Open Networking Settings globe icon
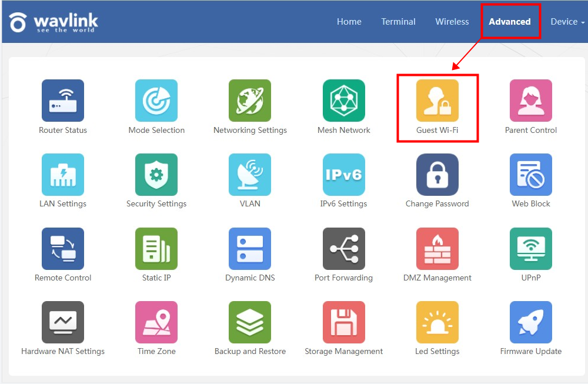The image size is (588, 384). point(250,101)
